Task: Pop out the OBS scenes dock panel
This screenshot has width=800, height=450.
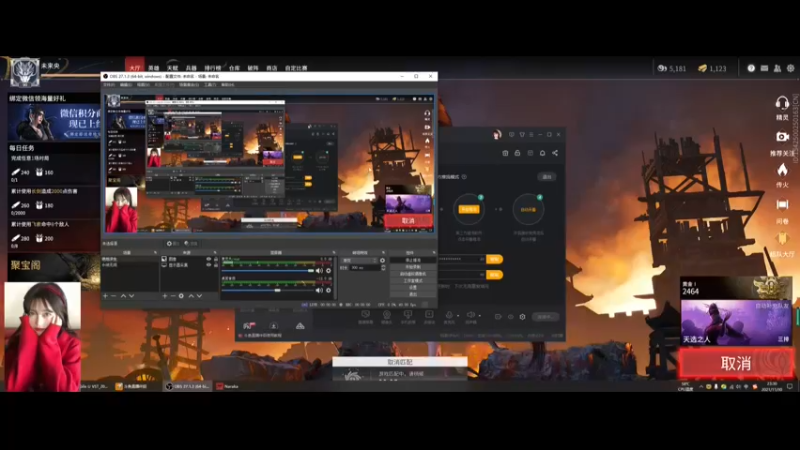Action: point(155,253)
